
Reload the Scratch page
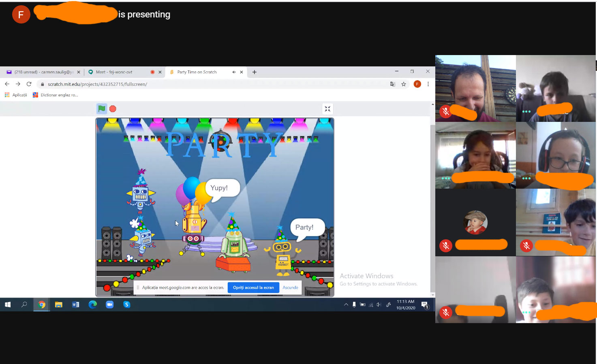pyautogui.click(x=29, y=84)
